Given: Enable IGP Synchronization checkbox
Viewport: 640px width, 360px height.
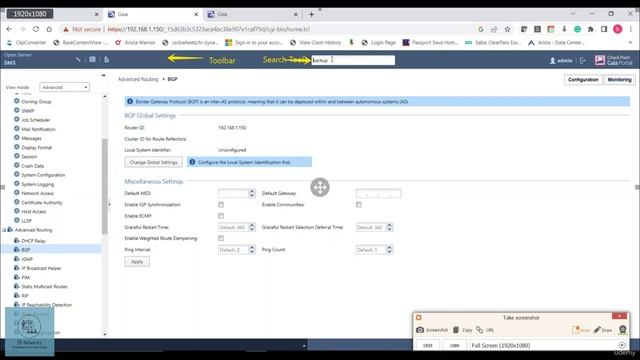Looking at the screenshot, I should tap(221, 204).
